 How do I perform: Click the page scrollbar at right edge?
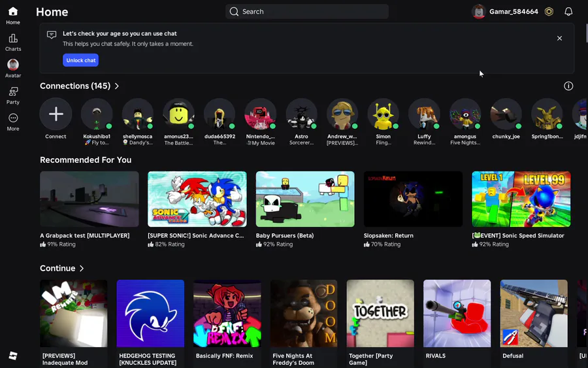point(586,33)
